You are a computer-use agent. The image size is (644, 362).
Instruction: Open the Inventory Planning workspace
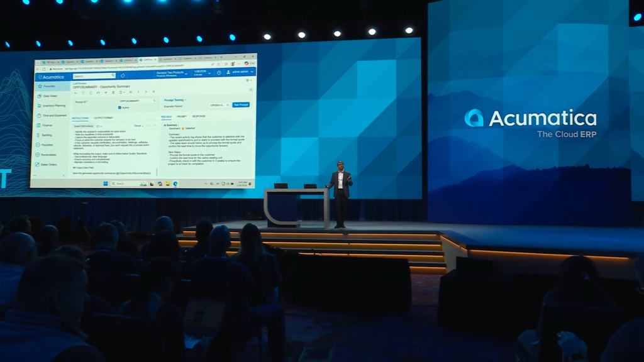53,106
